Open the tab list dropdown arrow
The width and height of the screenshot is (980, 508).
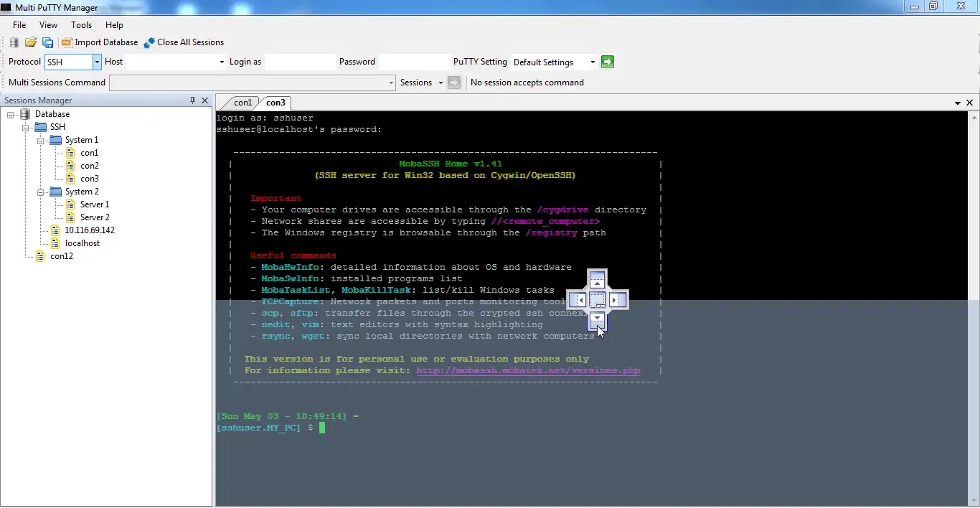958,103
